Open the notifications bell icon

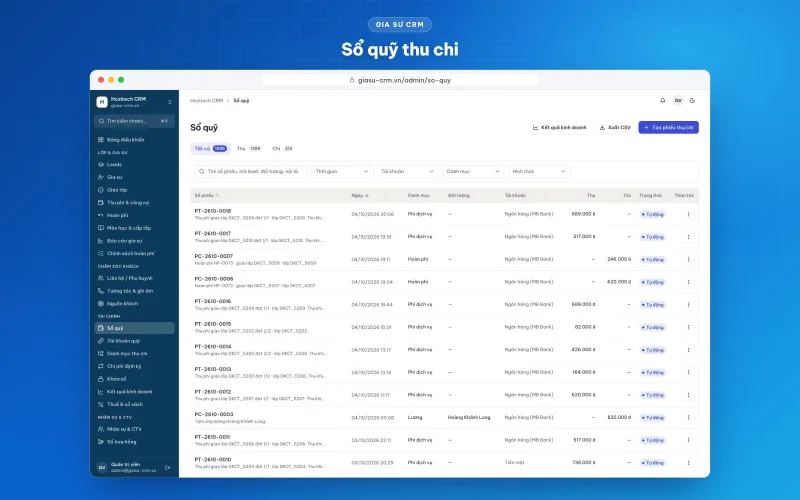pos(662,101)
